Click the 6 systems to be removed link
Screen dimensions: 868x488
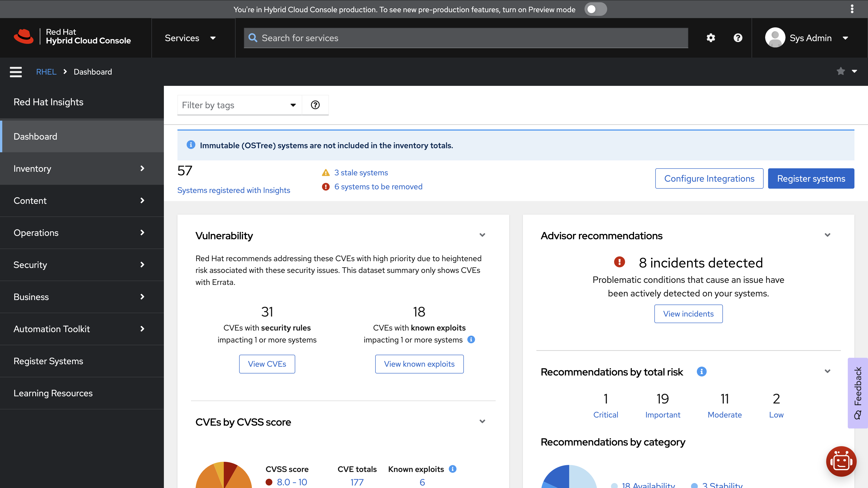(x=378, y=186)
